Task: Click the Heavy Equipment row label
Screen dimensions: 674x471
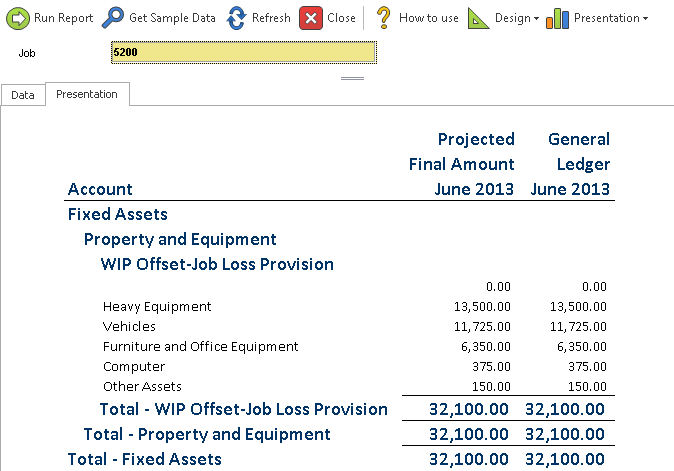Action: pyautogui.click(x=157, y=307)
